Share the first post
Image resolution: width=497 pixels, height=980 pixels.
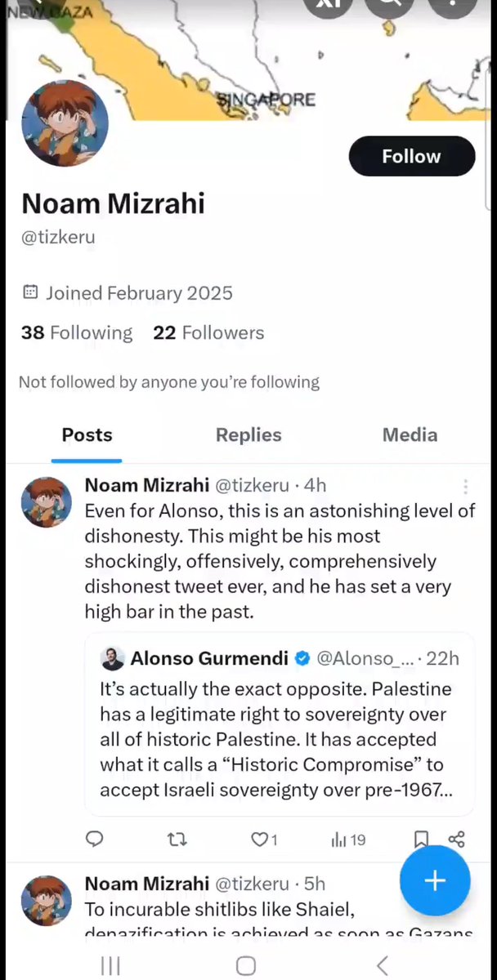[x=457, y=839]
